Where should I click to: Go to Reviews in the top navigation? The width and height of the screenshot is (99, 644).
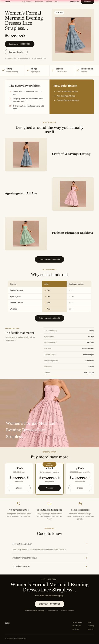(x=49, y=1)
